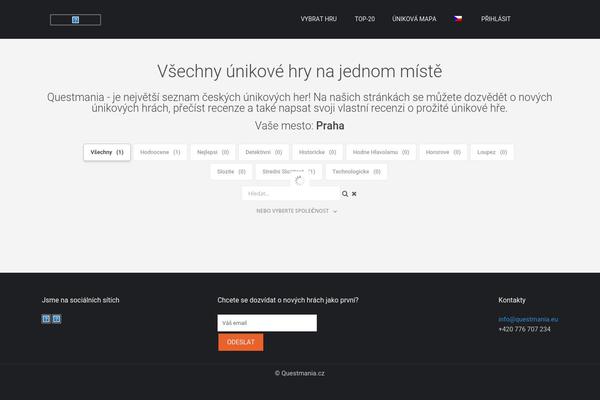Click the phone number +420 776 707 234

pyautogui.click(x=524, y=329)
